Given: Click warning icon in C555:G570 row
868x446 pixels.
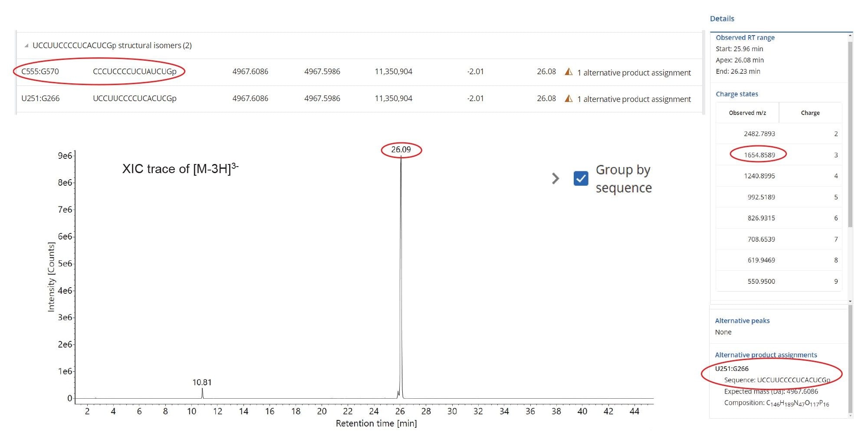Looking at the screenshot, I should click(569, 72).
